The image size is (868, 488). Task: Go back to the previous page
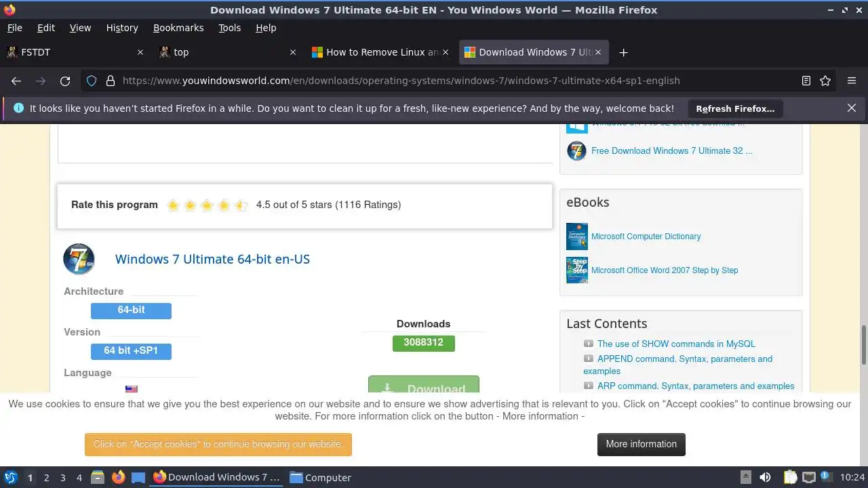tap(16, 81)
